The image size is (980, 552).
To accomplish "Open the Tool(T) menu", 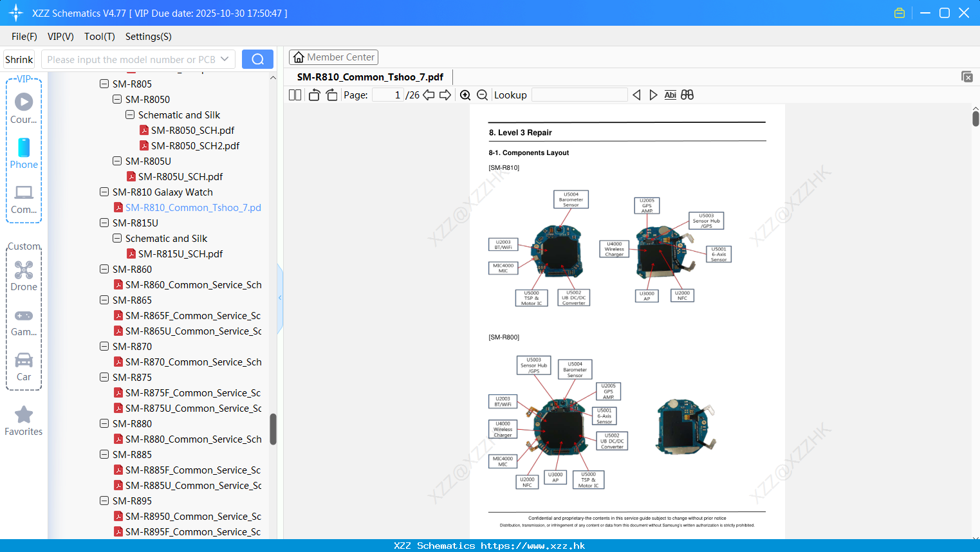I will click(100, 37).
